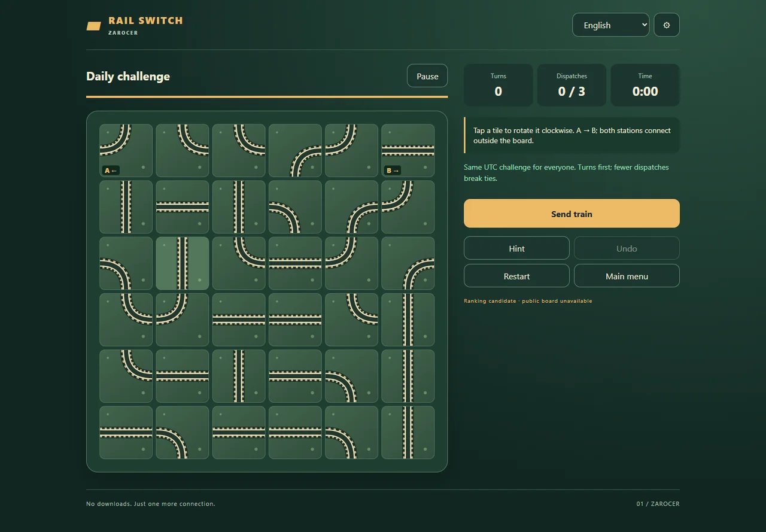Rotate the curved tile in row 1, column 3

click(239, 150)
